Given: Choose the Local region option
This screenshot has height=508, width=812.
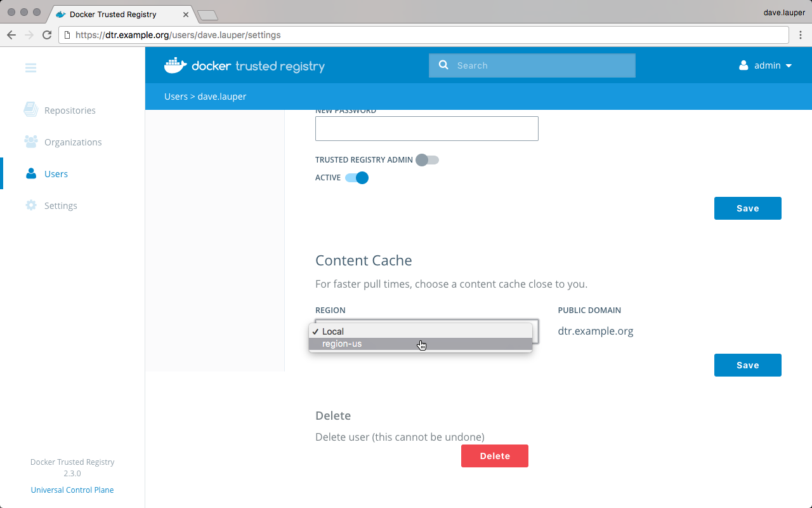Looking at the screenshot, I should pyautogui.click(x=333, y=331).
